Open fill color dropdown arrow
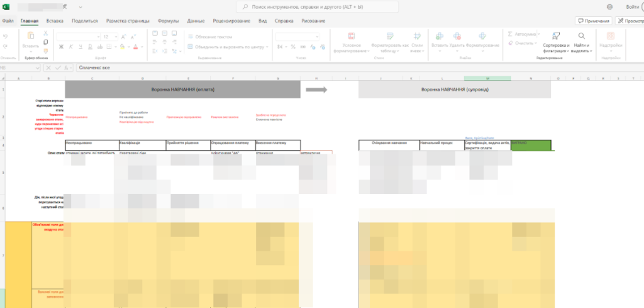The height and width of the screenshot is (308, 644). [128, 47]
